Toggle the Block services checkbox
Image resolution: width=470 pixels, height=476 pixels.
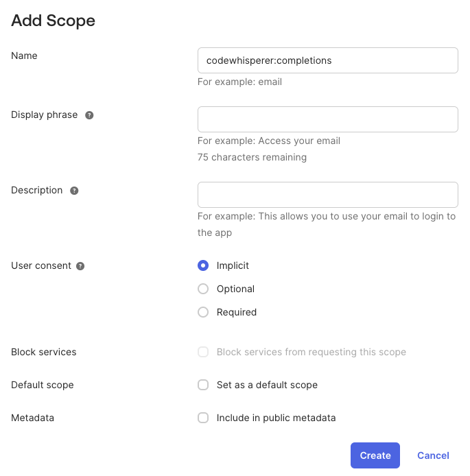coord(203,352)
